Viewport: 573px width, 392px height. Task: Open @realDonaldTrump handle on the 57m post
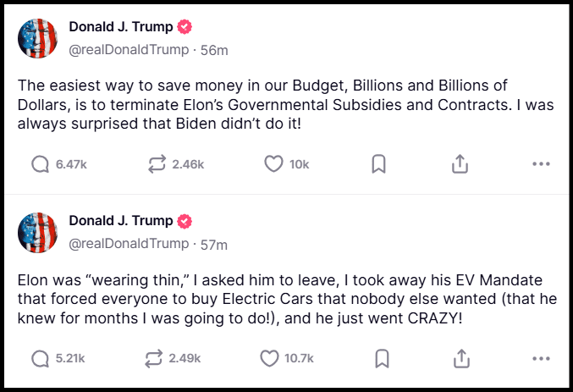tap(129, 244)
